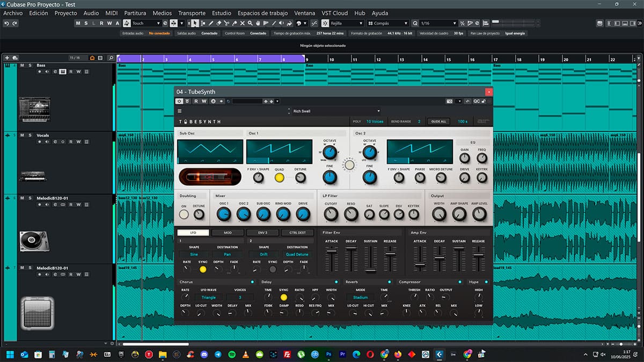Select the Erase tool

click(x=219, y=24)
